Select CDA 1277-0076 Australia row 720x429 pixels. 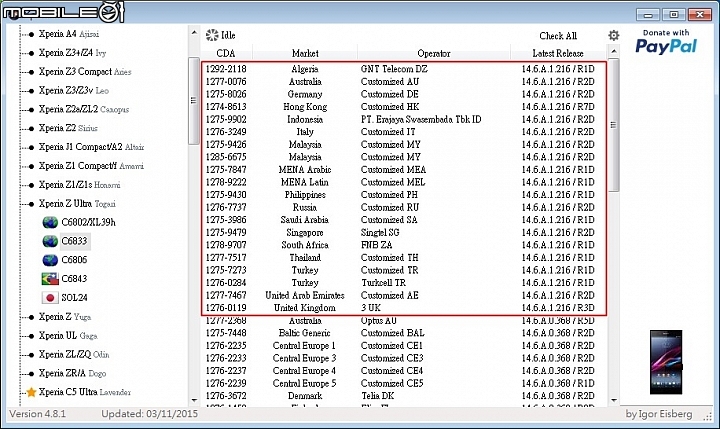[404, 82]
